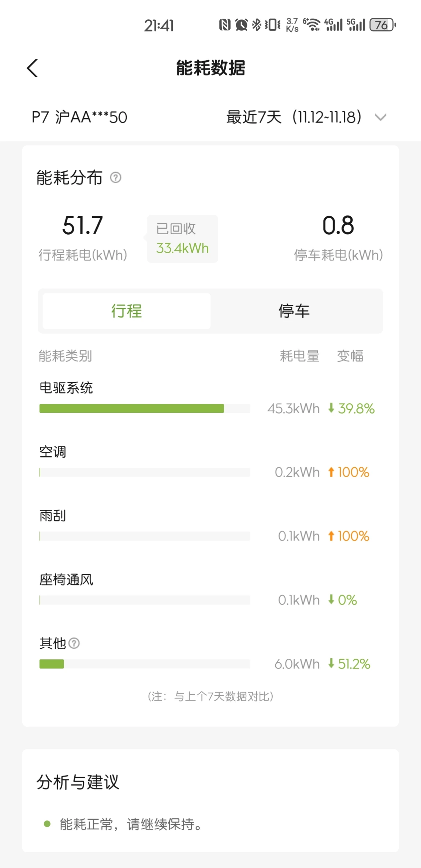The height and width of the screenshot is (868, 421).
Task: Tap the 能耗正常 suggestion item
Action: (124, 824)
